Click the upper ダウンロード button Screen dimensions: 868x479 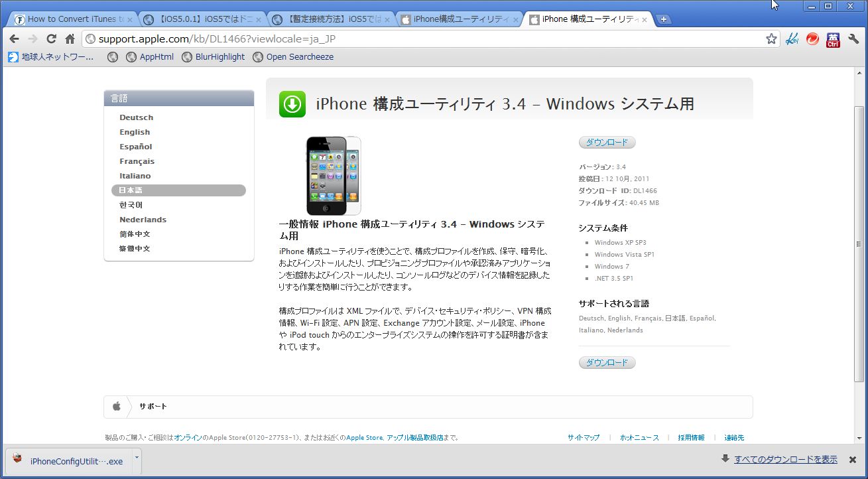(607, 143)
